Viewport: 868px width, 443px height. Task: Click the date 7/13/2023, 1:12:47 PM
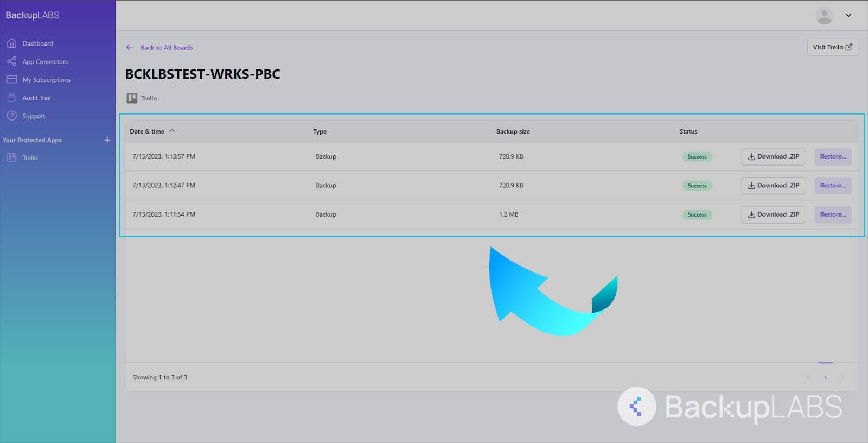click(164, 186)
